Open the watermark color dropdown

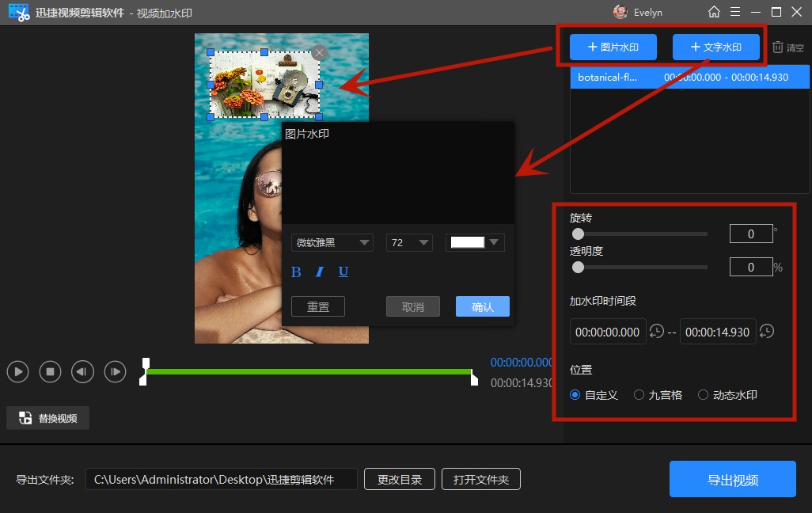click(475, 242)
